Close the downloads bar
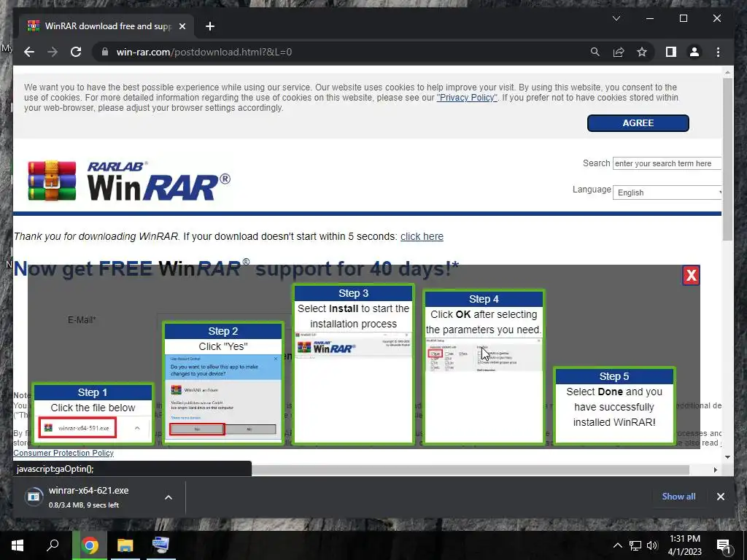Screen dimensions: 747x560 (x=720, y=497)
